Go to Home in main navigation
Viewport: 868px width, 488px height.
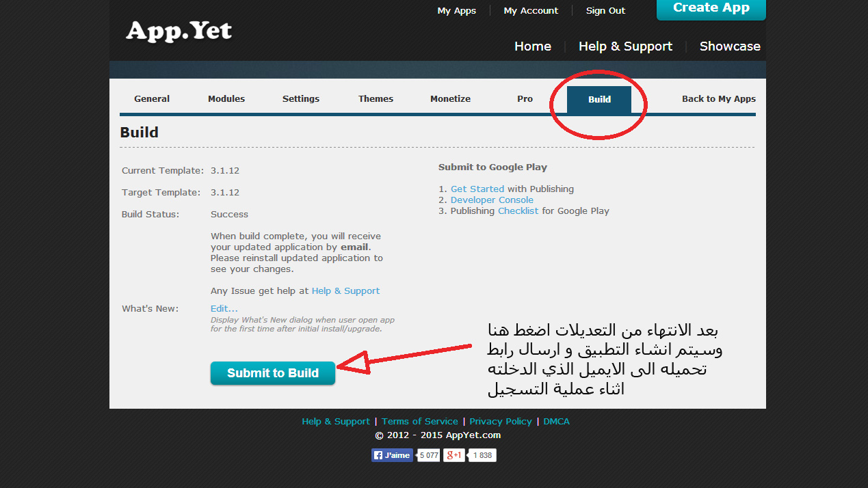tap(533, 46)
